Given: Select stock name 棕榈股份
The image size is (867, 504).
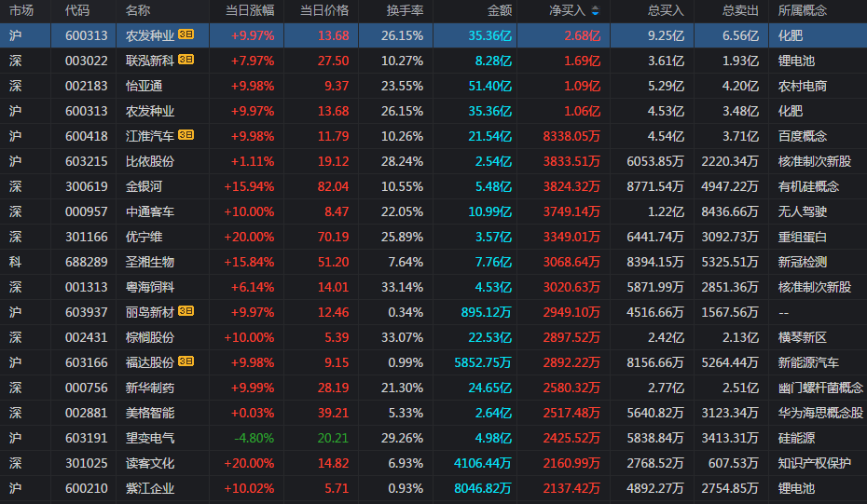Looking at the screenshot, I should [x=150, y=337].
